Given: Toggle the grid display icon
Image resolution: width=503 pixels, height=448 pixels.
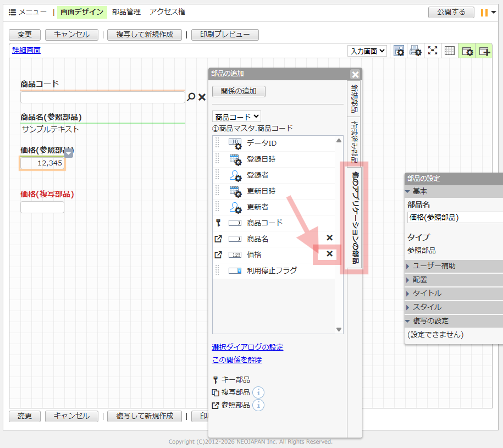Looking at the screenshot, I should [x=450, y=51].
